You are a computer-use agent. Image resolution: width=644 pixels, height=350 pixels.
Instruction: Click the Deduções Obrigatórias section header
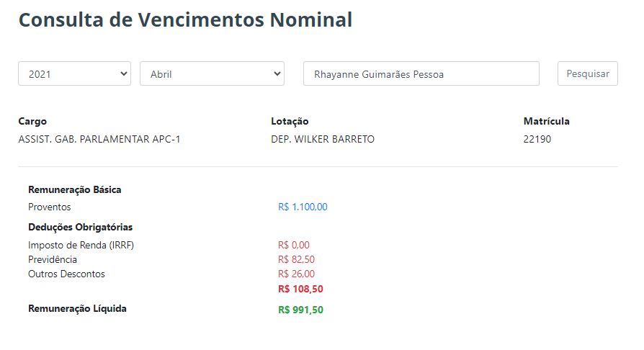coord(81,228)
